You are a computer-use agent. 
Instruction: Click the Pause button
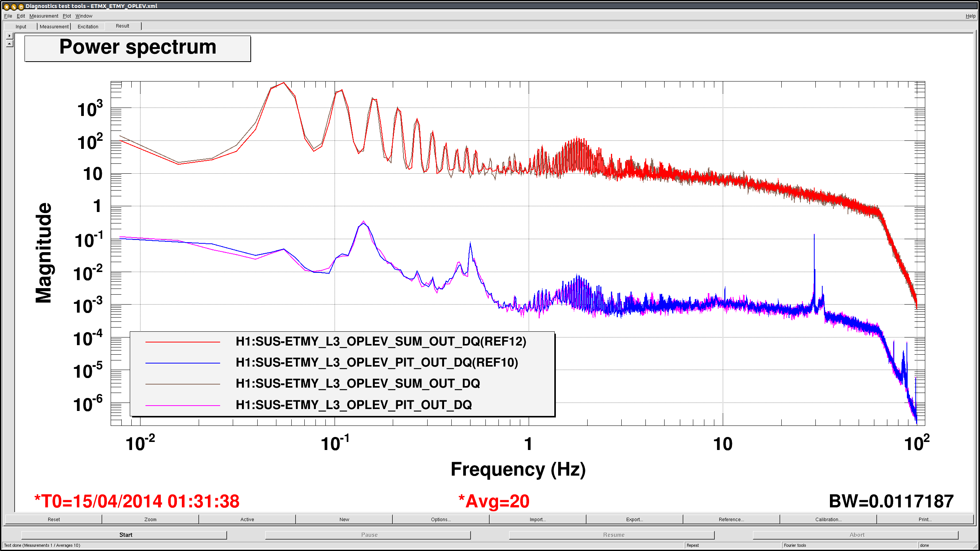[x=368, y=535]
